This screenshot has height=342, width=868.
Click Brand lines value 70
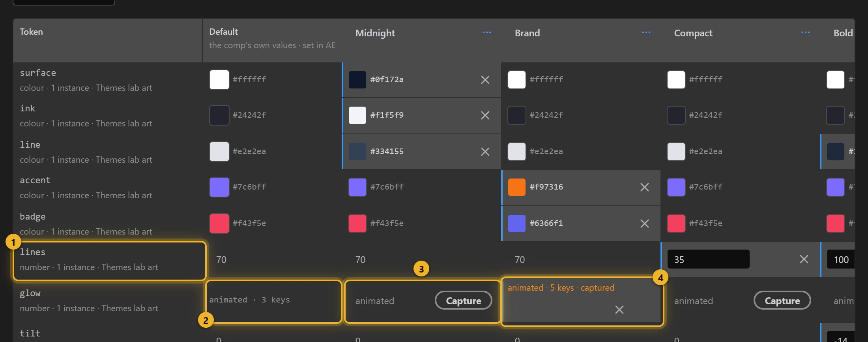[520, 260]
